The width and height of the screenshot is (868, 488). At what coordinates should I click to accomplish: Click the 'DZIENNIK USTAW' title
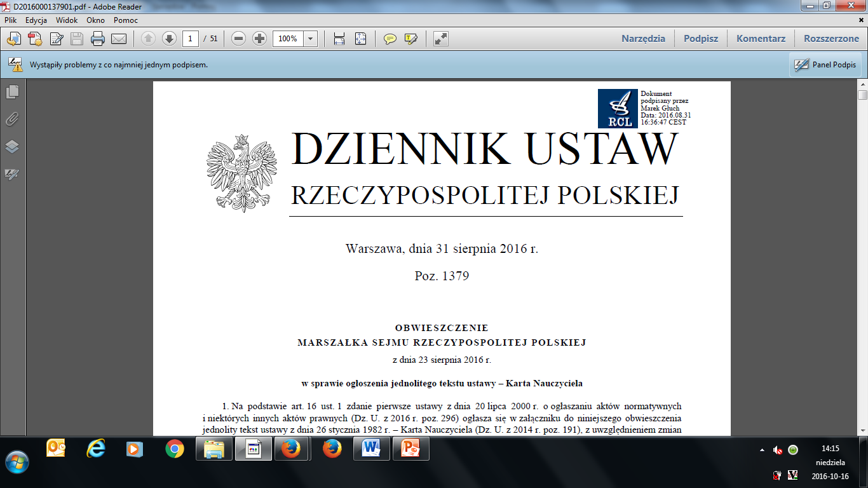click(485, 149)
